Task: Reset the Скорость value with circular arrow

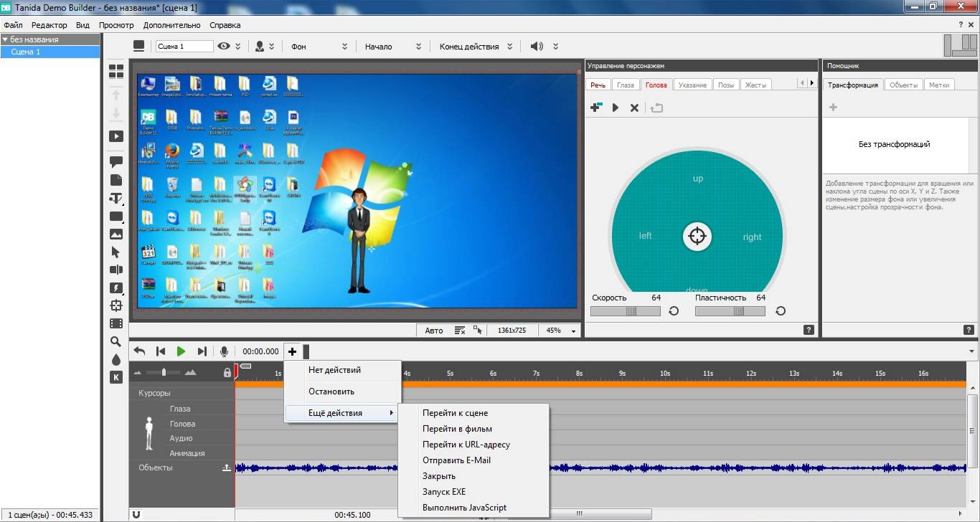Action: (x=674, y=310)
